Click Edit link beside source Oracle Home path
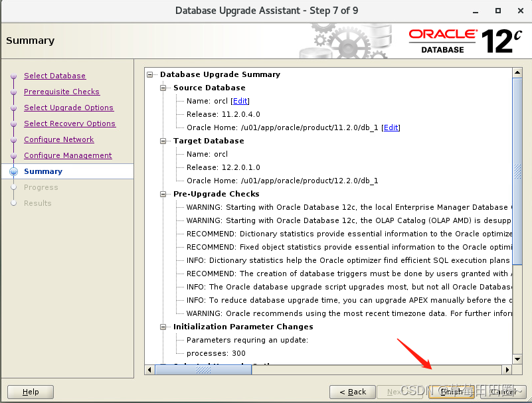 [x=391, y=127]
